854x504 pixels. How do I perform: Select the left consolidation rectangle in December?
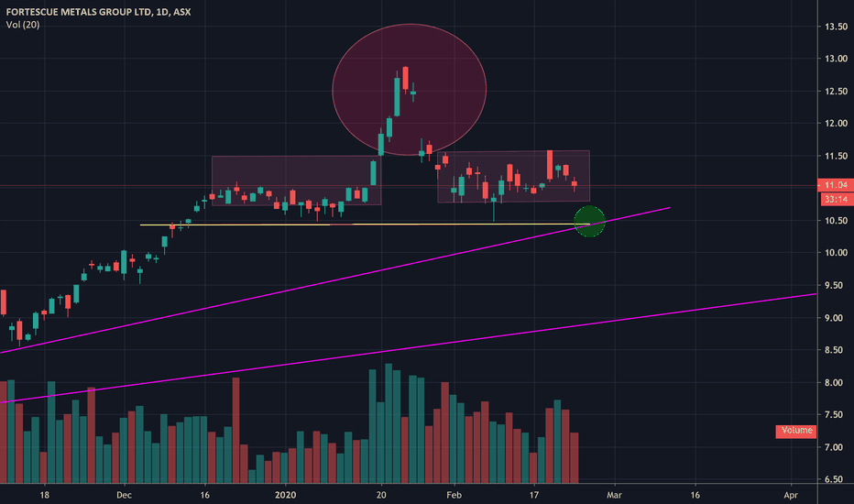(296, 181)
